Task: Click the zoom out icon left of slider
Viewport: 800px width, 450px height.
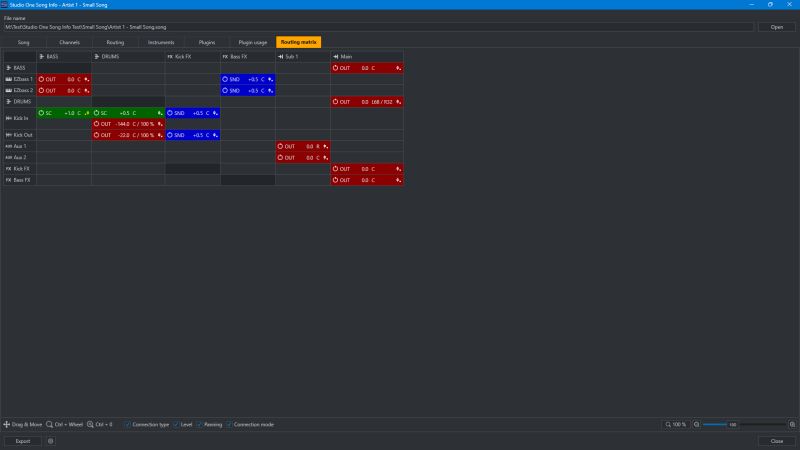Action: (696, 424)
